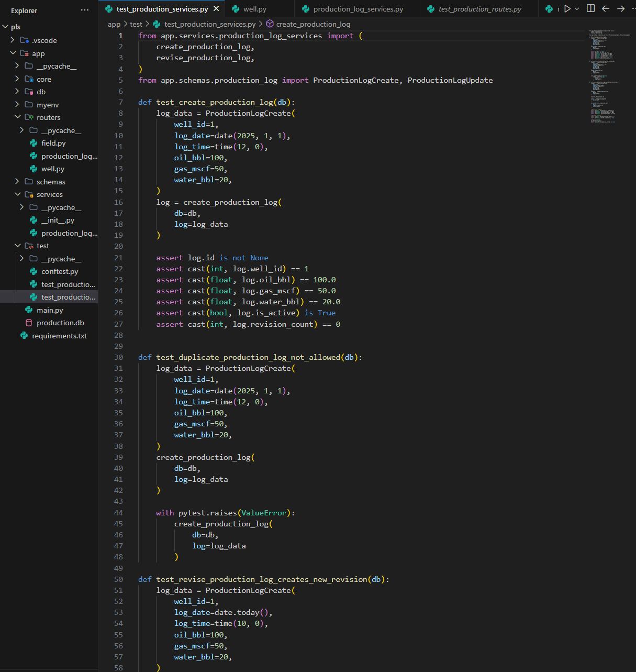Open the run options dropdown beside the play button

click(x=576, y=8)
